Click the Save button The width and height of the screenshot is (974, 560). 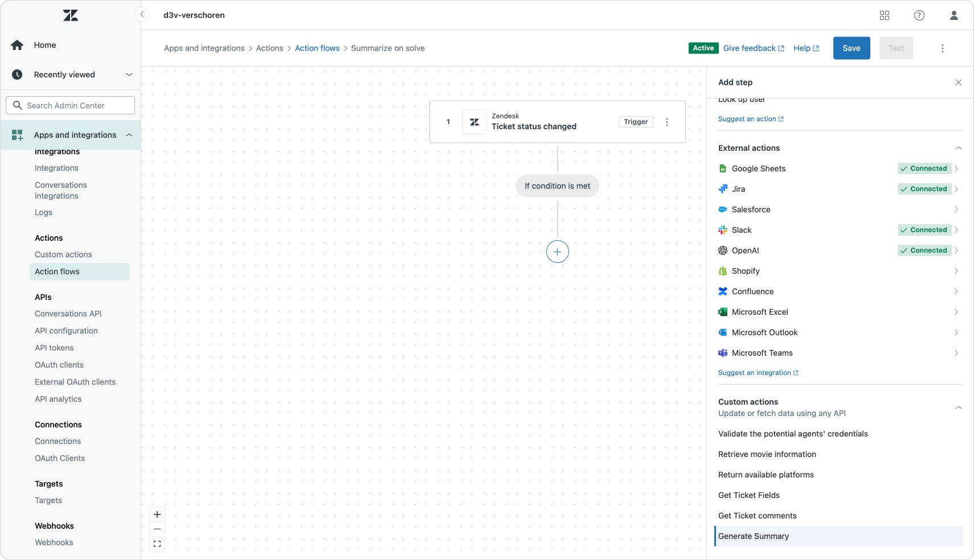(851, 48)
